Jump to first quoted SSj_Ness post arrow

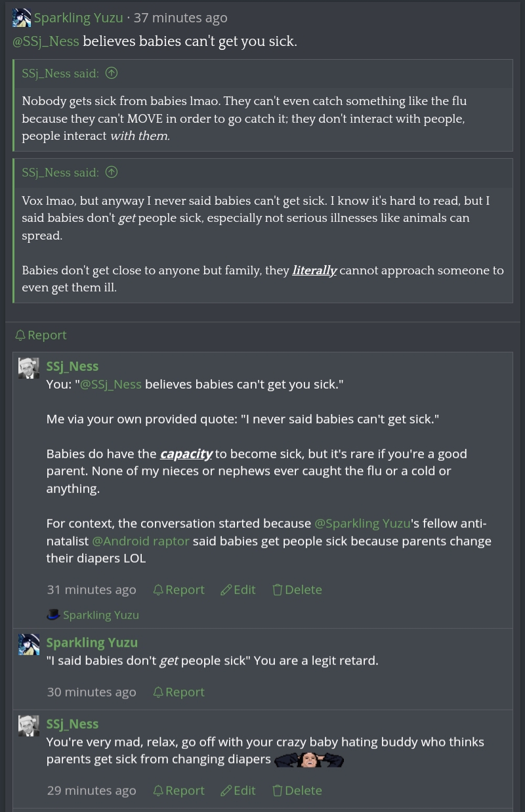coord(112,74)
